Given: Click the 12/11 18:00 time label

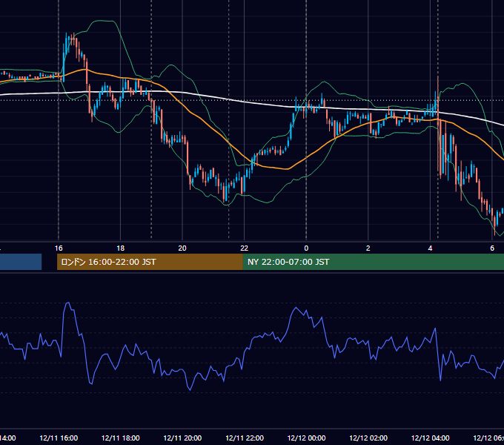Looking at the screenshot, I should click(121, 438).
